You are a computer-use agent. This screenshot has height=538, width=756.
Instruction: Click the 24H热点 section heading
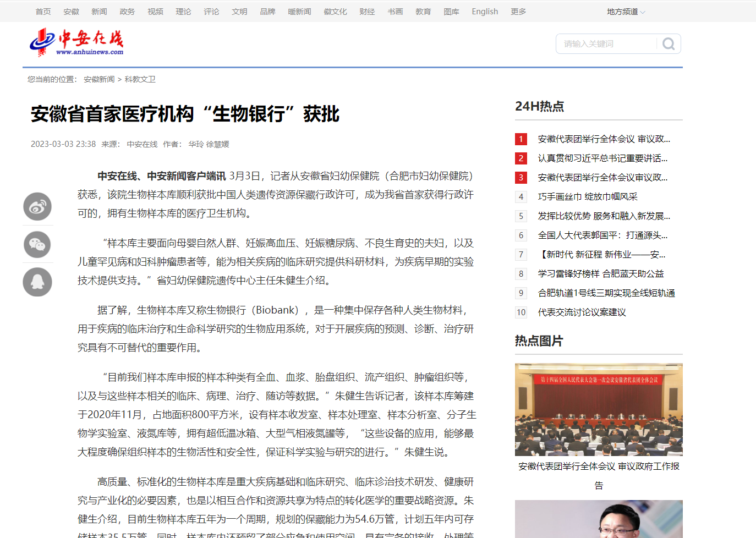click(x=540, y=107)
